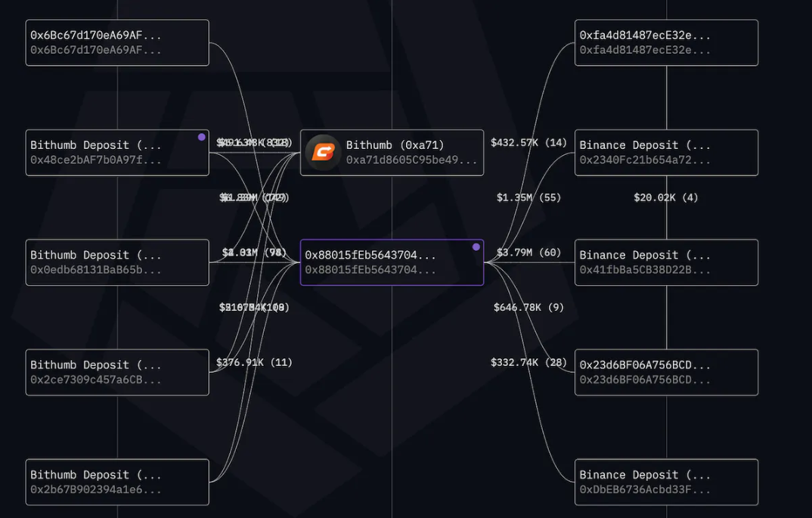Click the $1.35M (55) transfer label

pyautogui.click(x=528, y=197)
